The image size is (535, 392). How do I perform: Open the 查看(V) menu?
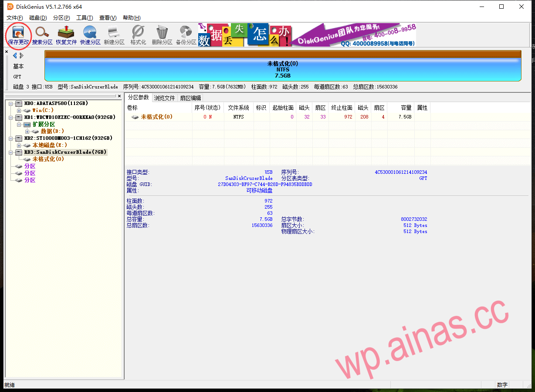108,18
